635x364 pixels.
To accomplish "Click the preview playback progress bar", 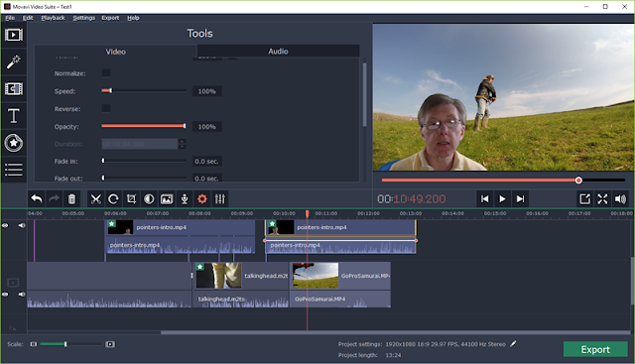I will 503,181.
